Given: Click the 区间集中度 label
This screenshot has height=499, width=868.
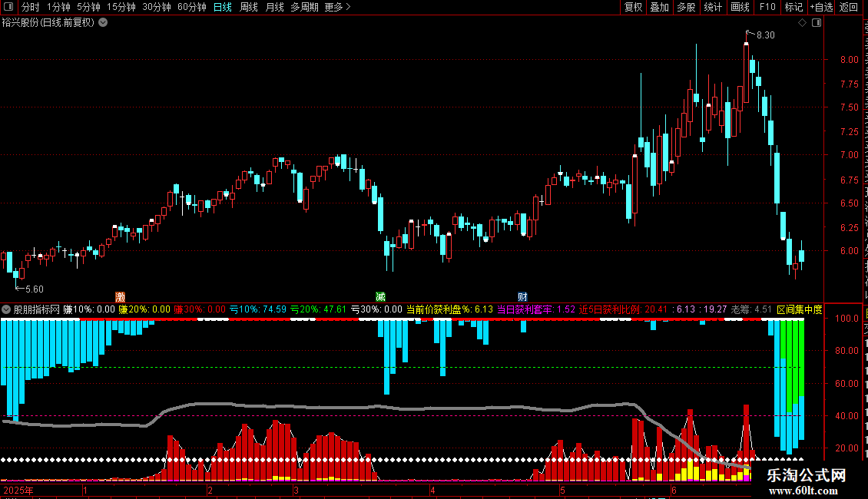Looking at the screenshot, I should (800, 310).
